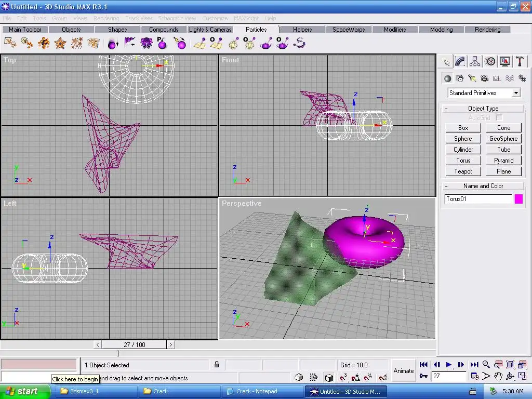Select the Helpers category icon
The image size is (532, 399).
(497, 79)
